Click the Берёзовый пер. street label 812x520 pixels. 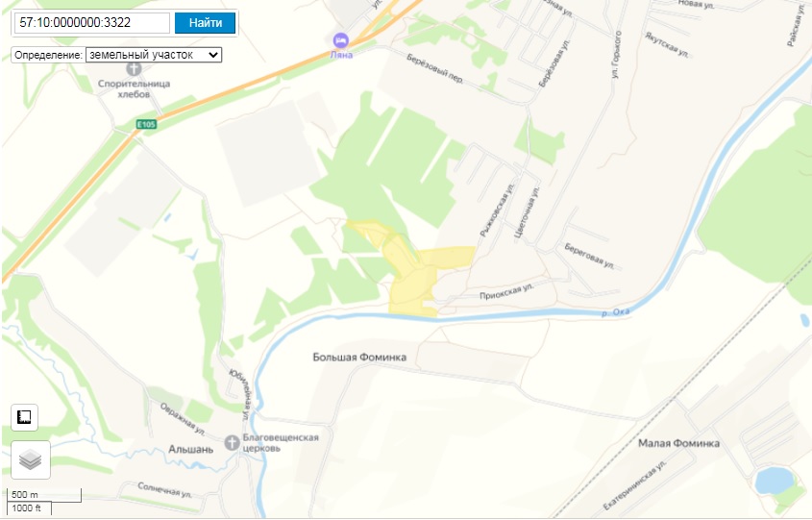point(434,68)
